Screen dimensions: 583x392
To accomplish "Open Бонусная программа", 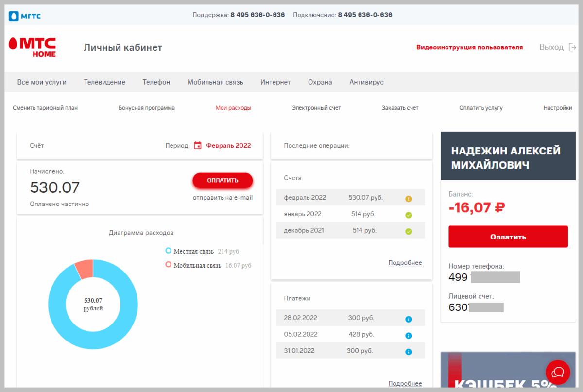I will click(147, 108).
